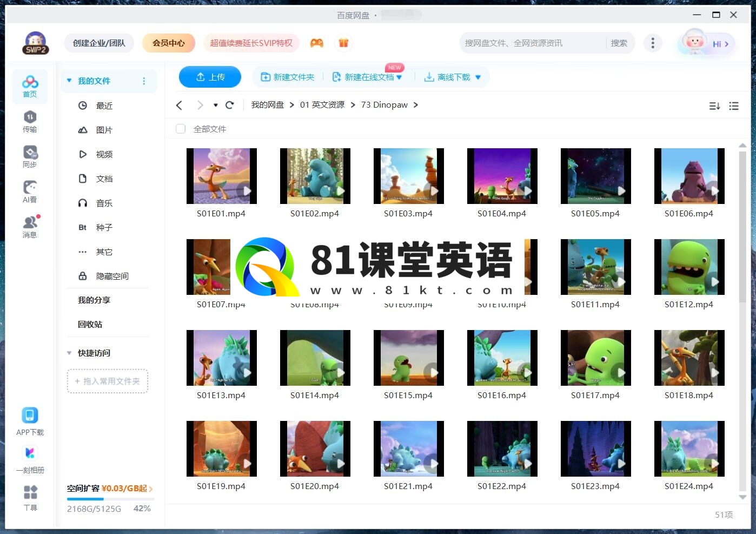The height and width of the screenshot is (534, 756).
Task: Click the 拖入常用文件夹 drop box
Action: point(108,381)
